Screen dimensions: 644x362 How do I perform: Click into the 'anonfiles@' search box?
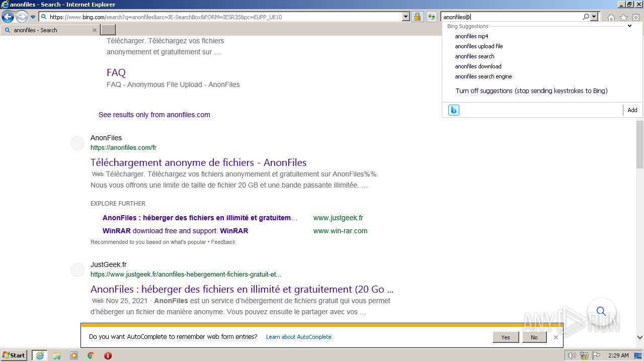pyautogui.click(x=511, y=17)
